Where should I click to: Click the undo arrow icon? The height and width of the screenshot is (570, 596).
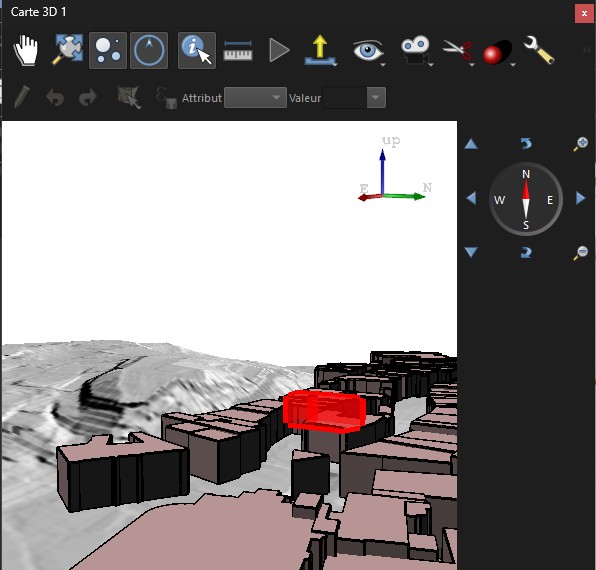point(55,98)
